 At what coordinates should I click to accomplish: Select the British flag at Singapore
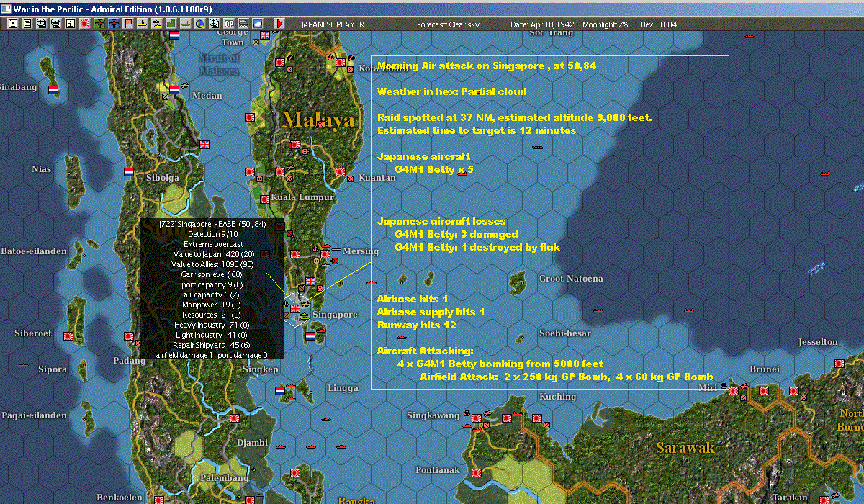tap(294, 309)
